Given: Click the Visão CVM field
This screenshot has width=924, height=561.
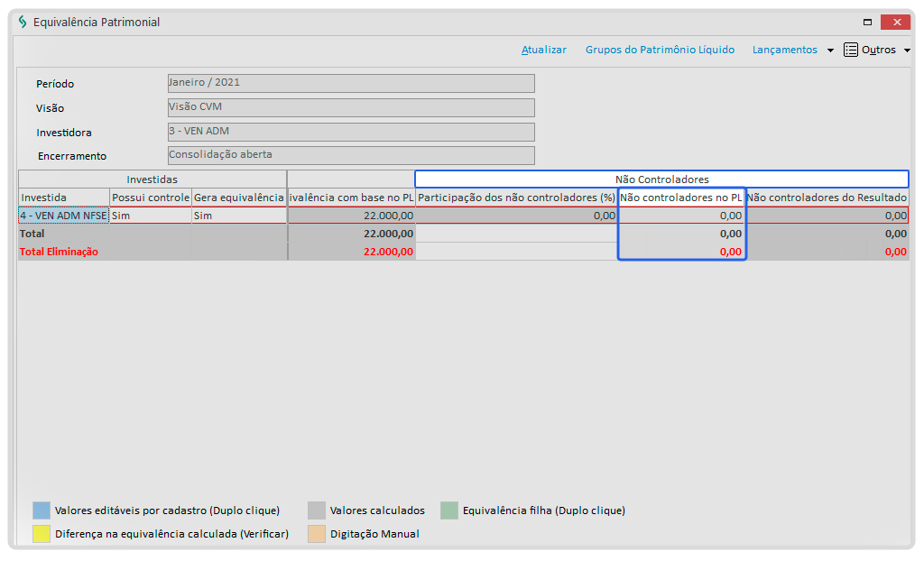Looking at the screenshot, I should click(351, 107).
